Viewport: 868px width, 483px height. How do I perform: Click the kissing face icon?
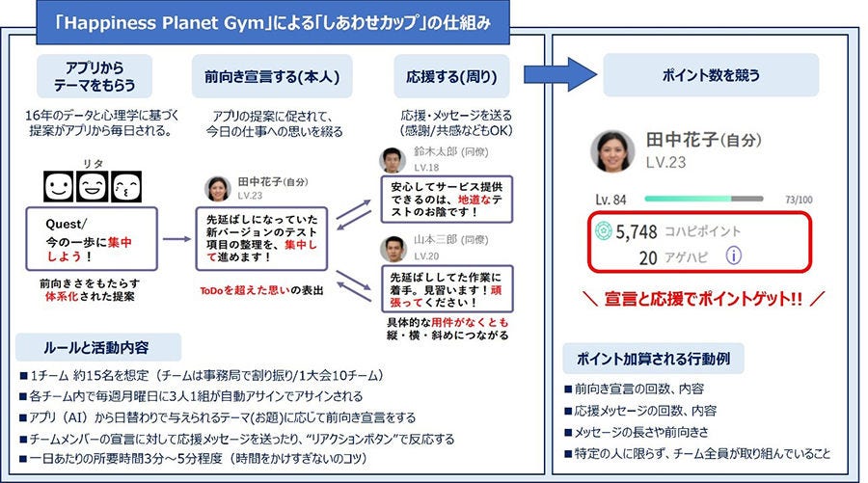pos(126,186)
